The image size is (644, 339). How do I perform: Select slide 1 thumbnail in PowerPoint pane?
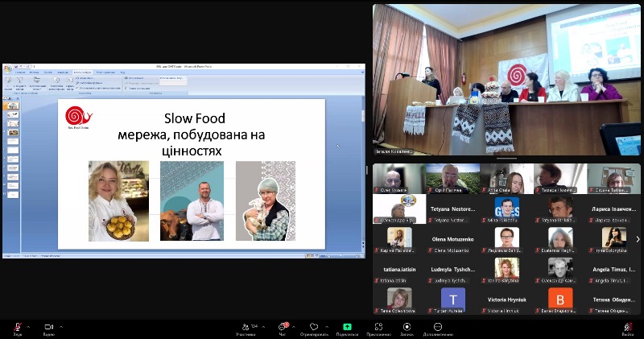pos(13,105)
